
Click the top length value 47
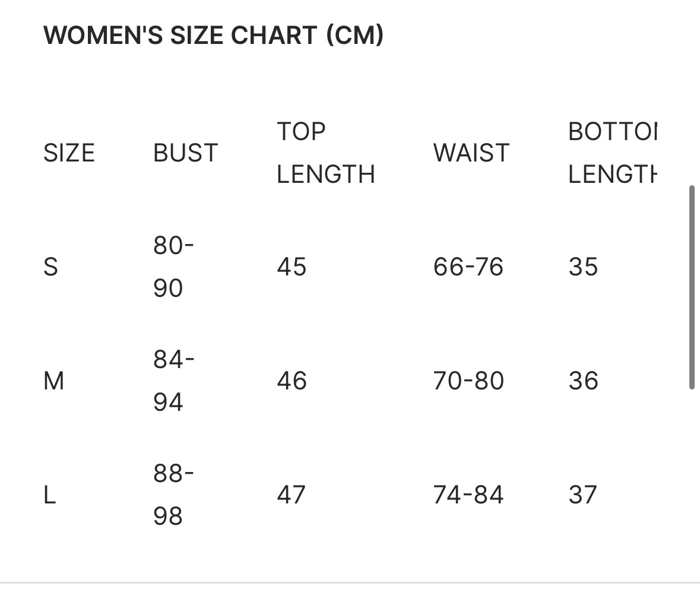click(x=291, y=495)
